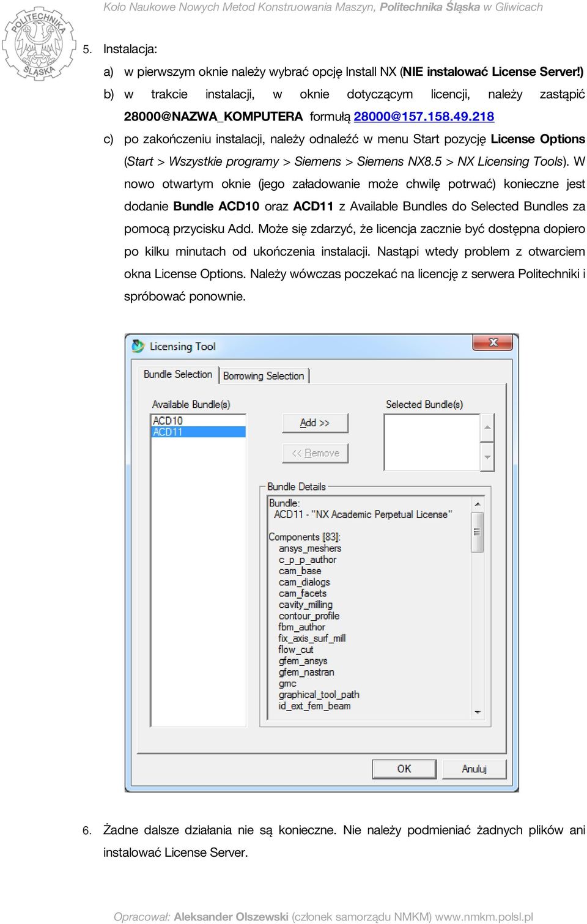Click Components [83] heading in details
Screen dimensions: 587x924
(305, 537)
